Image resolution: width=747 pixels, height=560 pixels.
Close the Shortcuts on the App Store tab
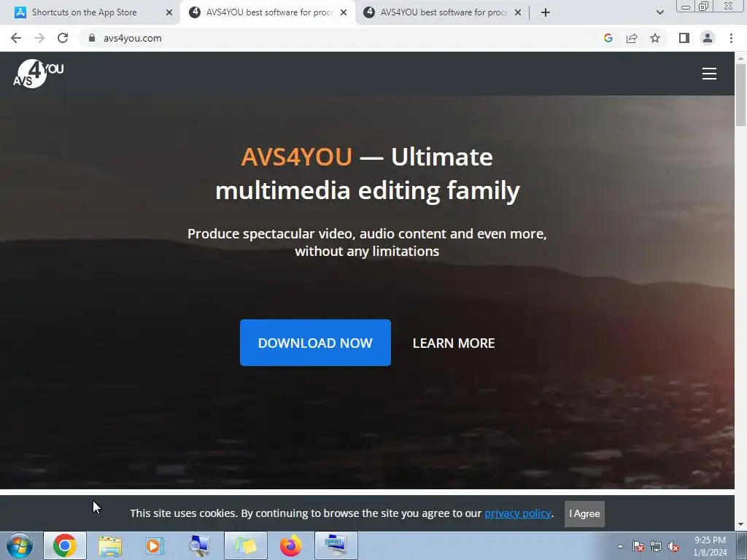tap(169, 13)
